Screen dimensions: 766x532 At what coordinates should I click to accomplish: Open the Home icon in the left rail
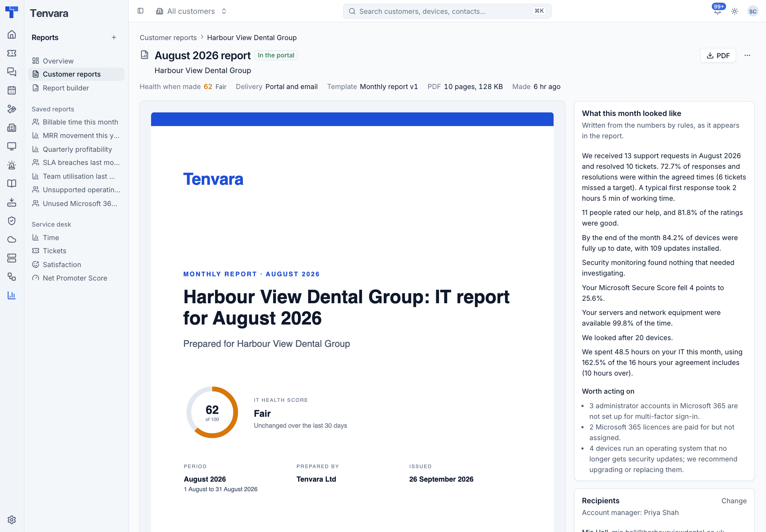coord(12,34)
